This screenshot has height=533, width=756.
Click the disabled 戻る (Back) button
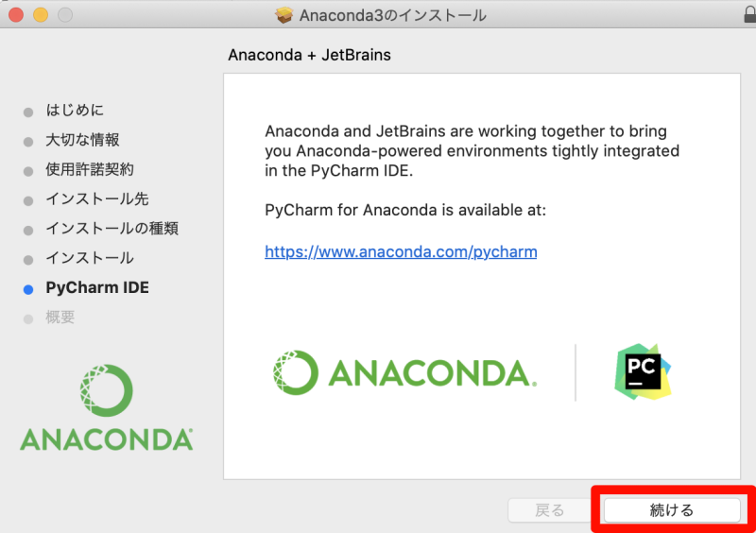tap(550, 510)
